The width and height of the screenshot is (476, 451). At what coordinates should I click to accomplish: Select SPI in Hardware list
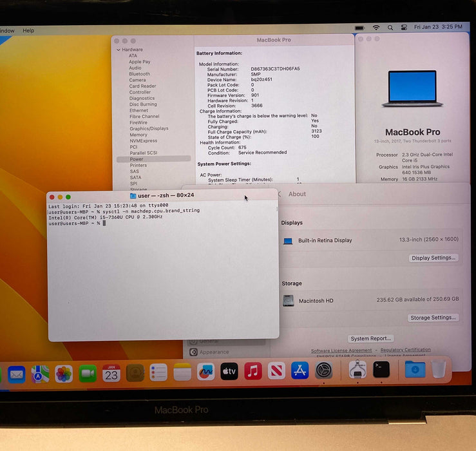tap(133, 184)
